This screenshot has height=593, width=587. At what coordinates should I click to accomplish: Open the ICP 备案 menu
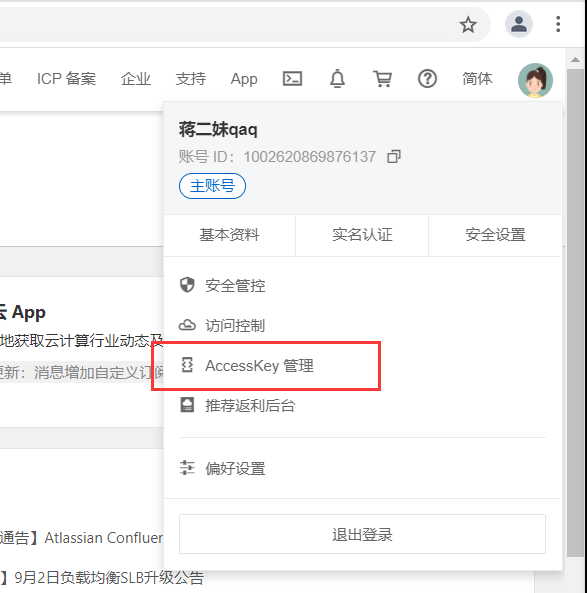click(x=67, y=79)
